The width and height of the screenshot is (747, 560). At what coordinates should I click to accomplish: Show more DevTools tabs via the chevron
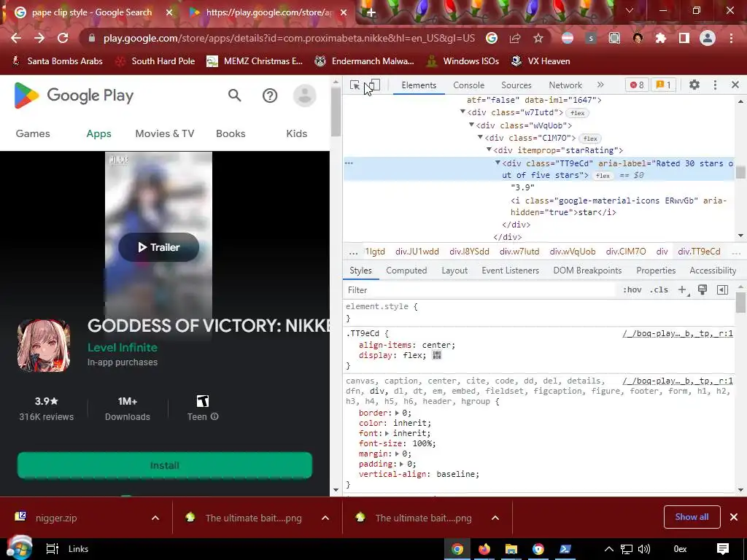pos(600,85)
